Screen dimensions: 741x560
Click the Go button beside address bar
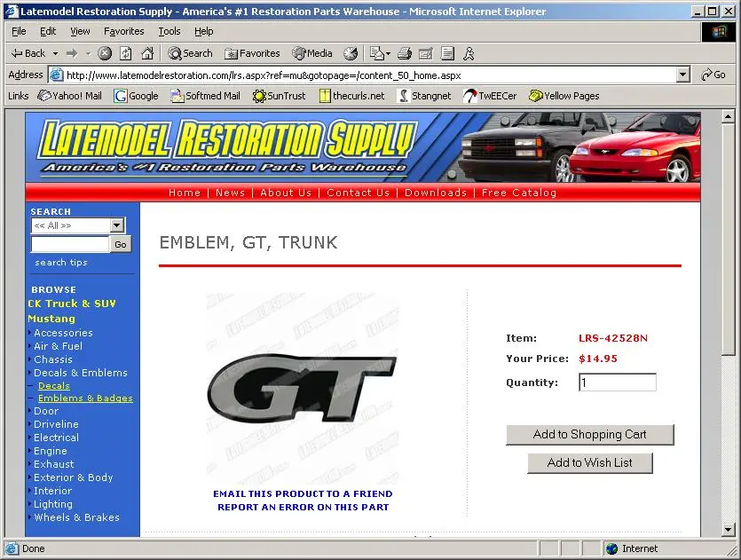713,75
